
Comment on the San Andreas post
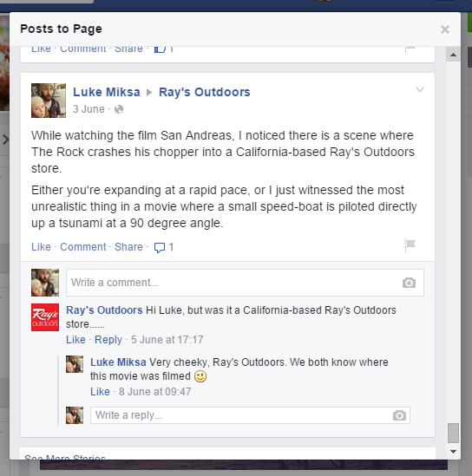pos(83,247)
